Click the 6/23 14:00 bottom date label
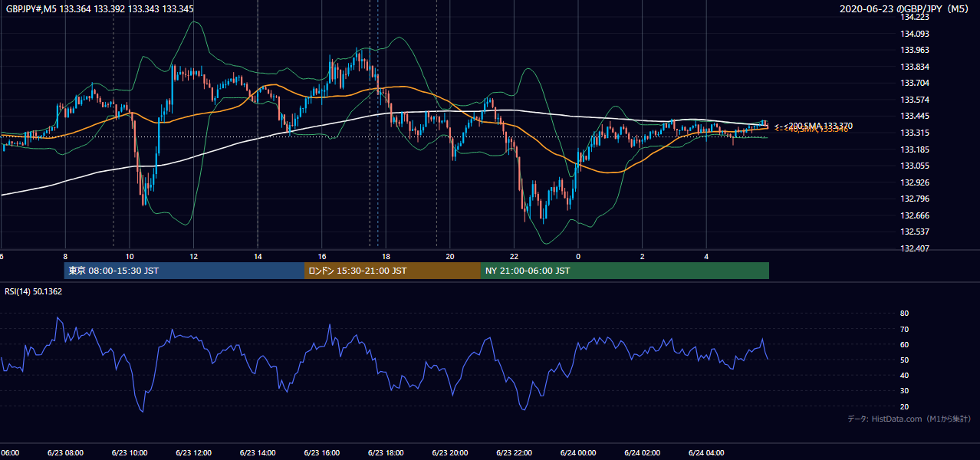The width and height of the screenshot is (980, 460). (258, 452)
